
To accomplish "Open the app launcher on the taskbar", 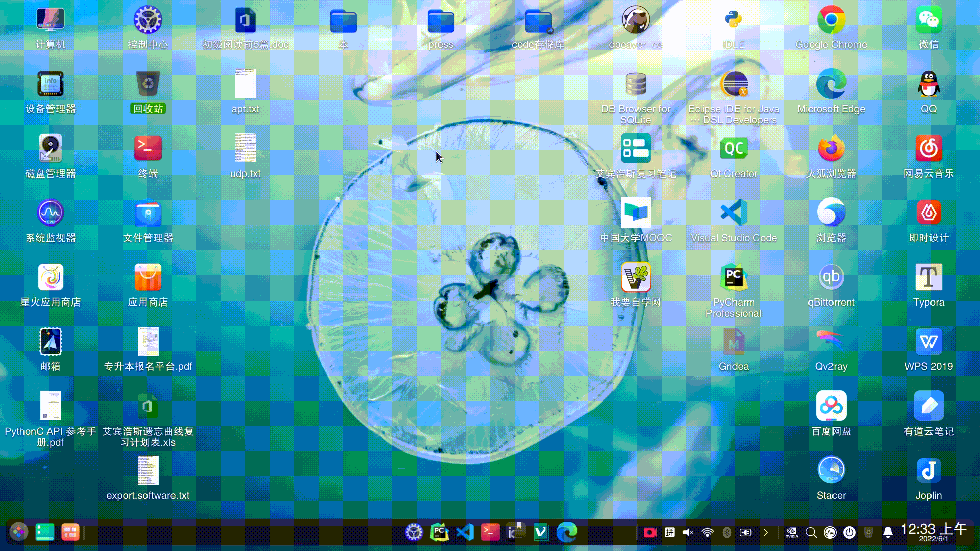I will pos(18,532).
